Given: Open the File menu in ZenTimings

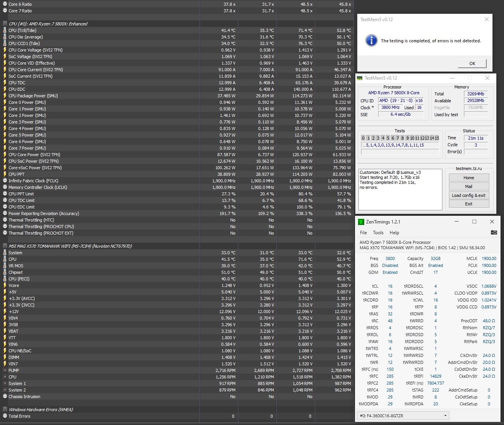Looking at the screenshot, I should pyautogui.click(x=363, y=233).
